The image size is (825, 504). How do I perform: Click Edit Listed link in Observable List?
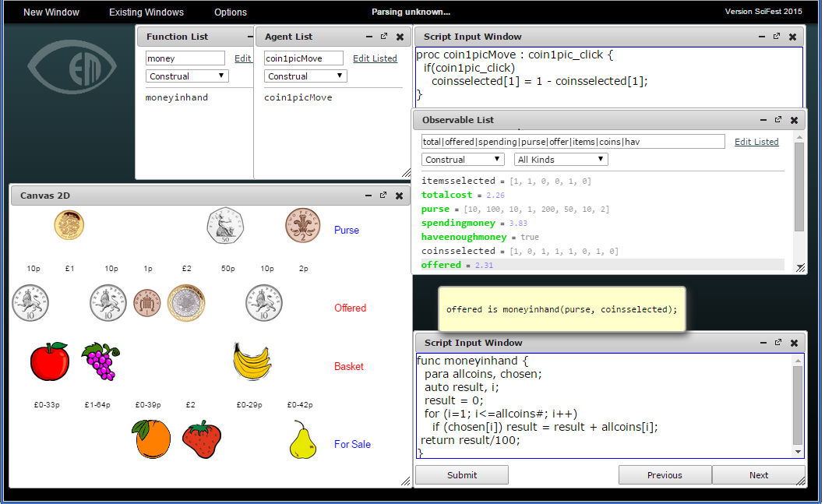(756, 142)
